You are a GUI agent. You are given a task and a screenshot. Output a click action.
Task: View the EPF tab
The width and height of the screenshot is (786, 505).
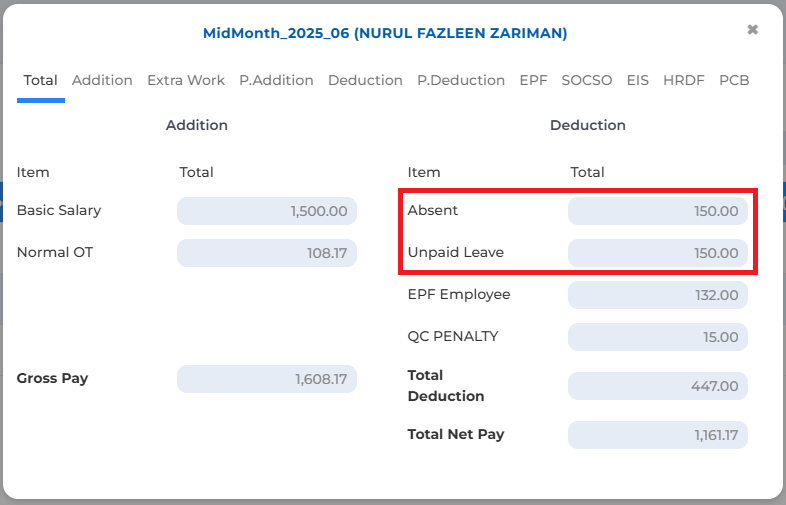(x=533, y=80)
